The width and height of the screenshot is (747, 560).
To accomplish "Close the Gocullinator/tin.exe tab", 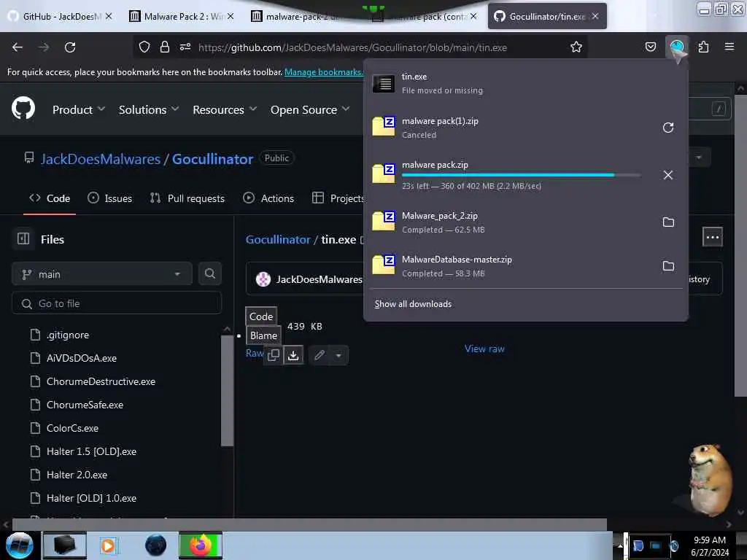I will click(595, 16).
